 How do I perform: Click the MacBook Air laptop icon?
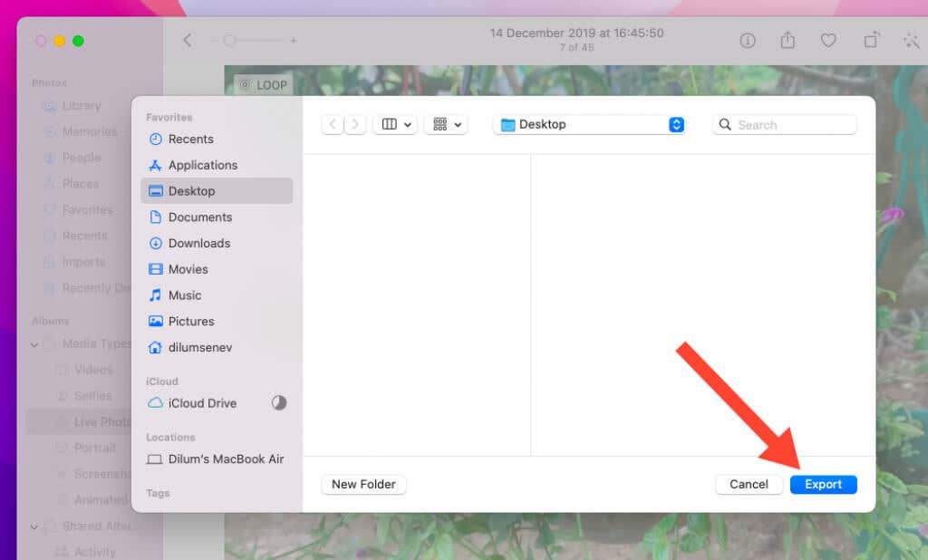(154, 459)
